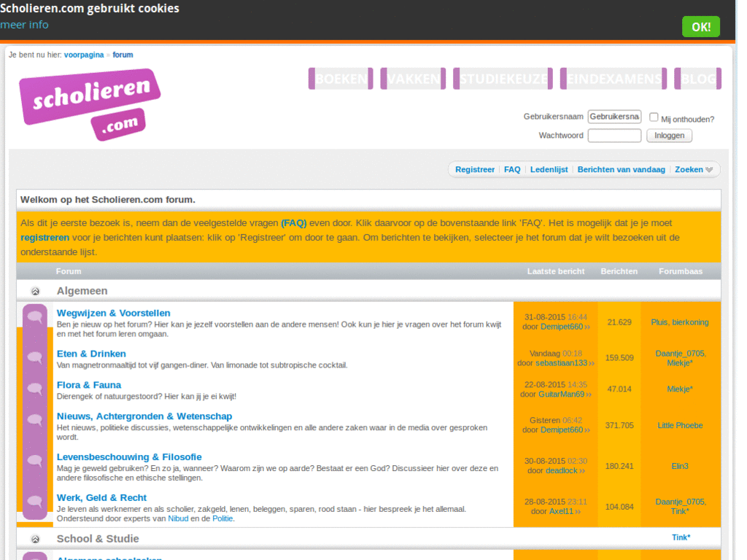Open forum moderator Elin3
Image resolution: width=747 pixels, height=560 pixels.
680,467
